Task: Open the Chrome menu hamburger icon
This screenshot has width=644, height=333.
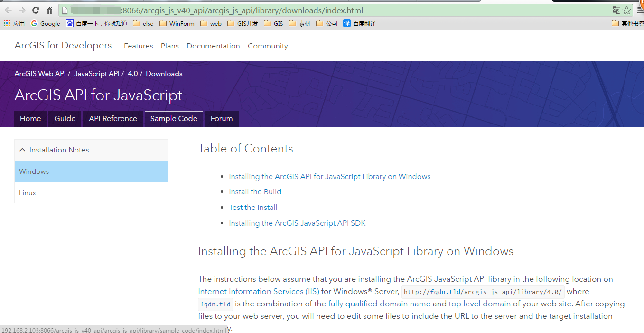Action: [640, 10]
